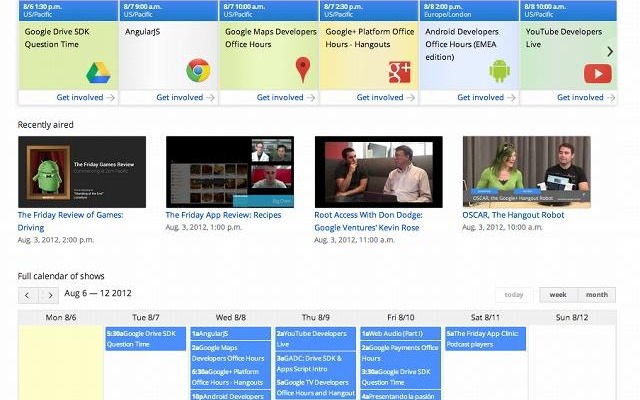Select the Wed 8/8 column header
This screenshot has width=640, height=400.
(x=231, y=317)
